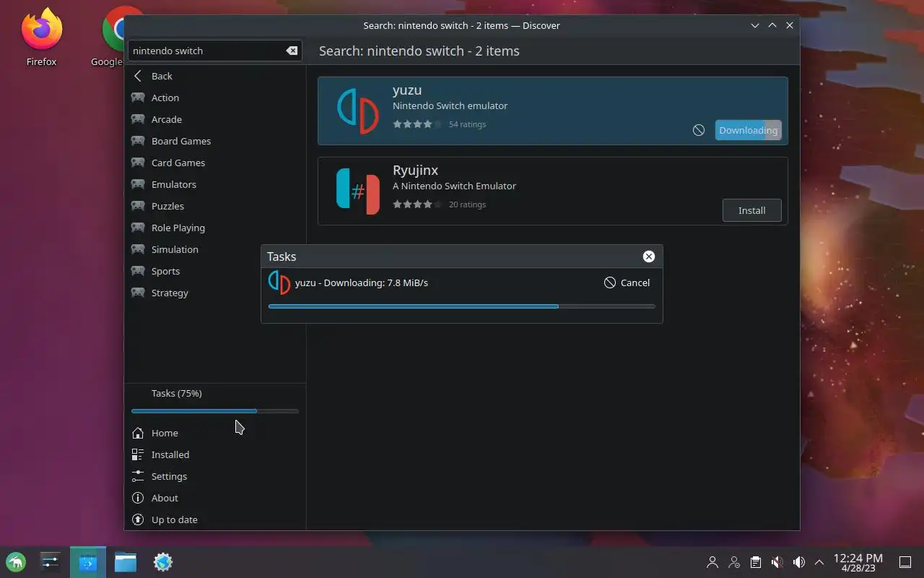
Task: Choose the Role Playing category
Action: tap(215, 228)
